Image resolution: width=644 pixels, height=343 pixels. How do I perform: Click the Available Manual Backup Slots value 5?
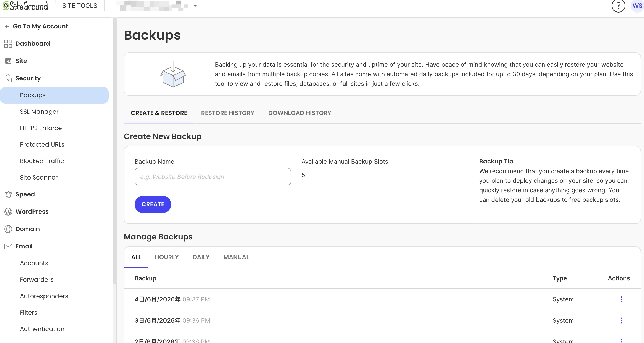(x=303, y=175)
